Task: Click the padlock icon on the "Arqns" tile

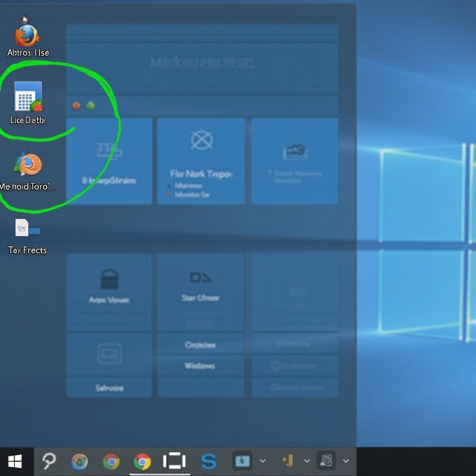Action: point(109,279)
